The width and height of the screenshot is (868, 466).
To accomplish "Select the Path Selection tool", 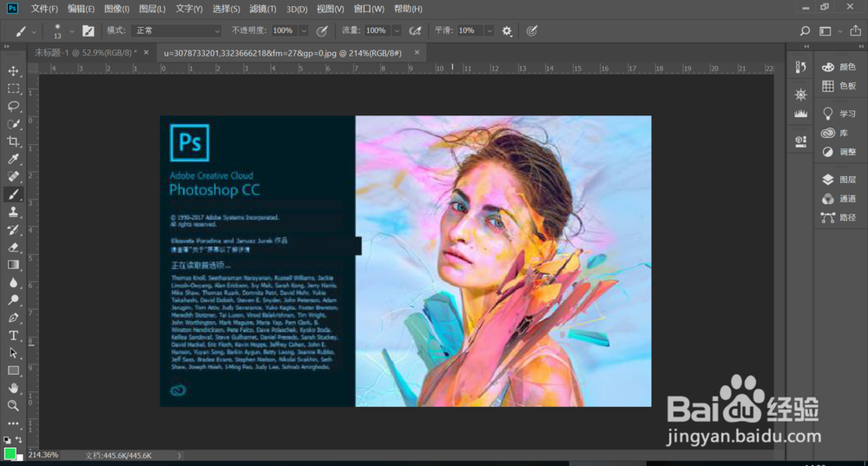I will tap(13, 353).
